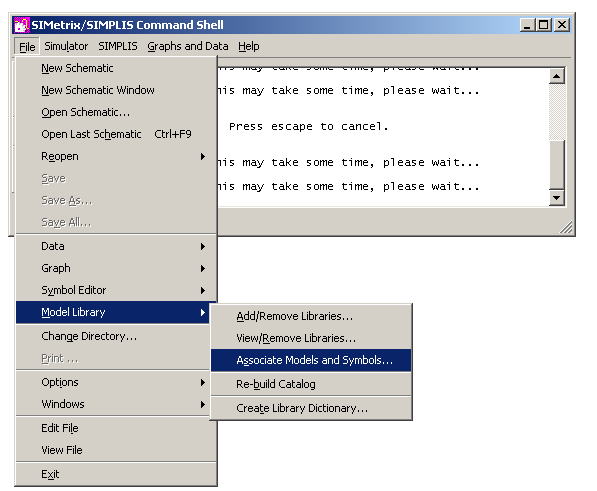Open the Help menu
The height and width of the screenshot is (491, 597).
(x=249, y=46)
